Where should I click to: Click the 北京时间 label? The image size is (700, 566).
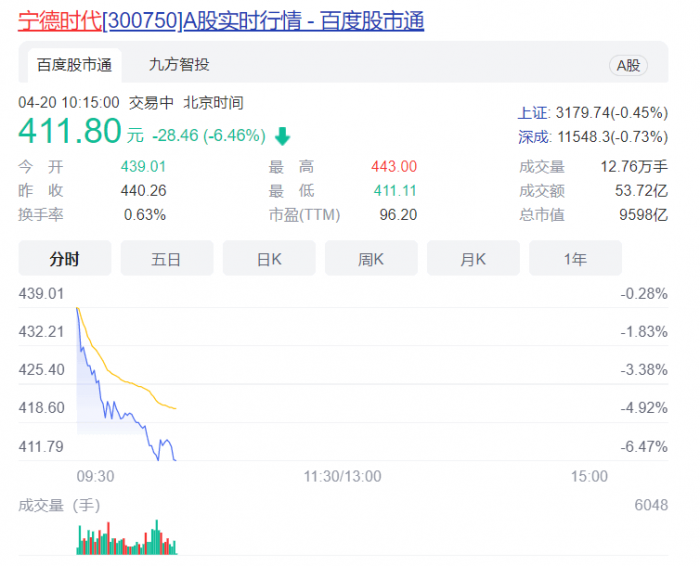(213, 103)
